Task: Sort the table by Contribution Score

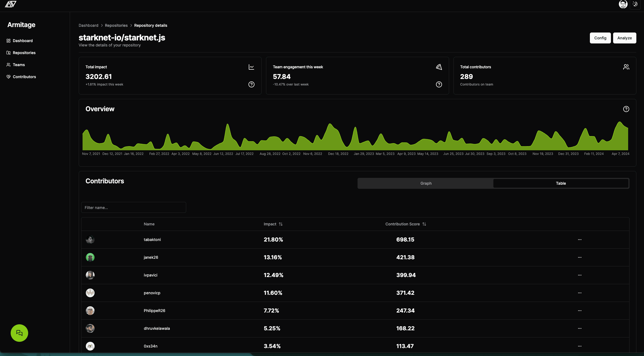Action: [x=406, y=224]
